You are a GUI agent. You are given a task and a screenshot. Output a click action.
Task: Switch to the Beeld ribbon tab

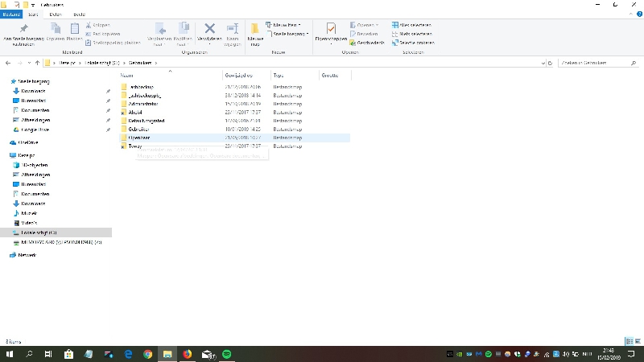(79, 14)
